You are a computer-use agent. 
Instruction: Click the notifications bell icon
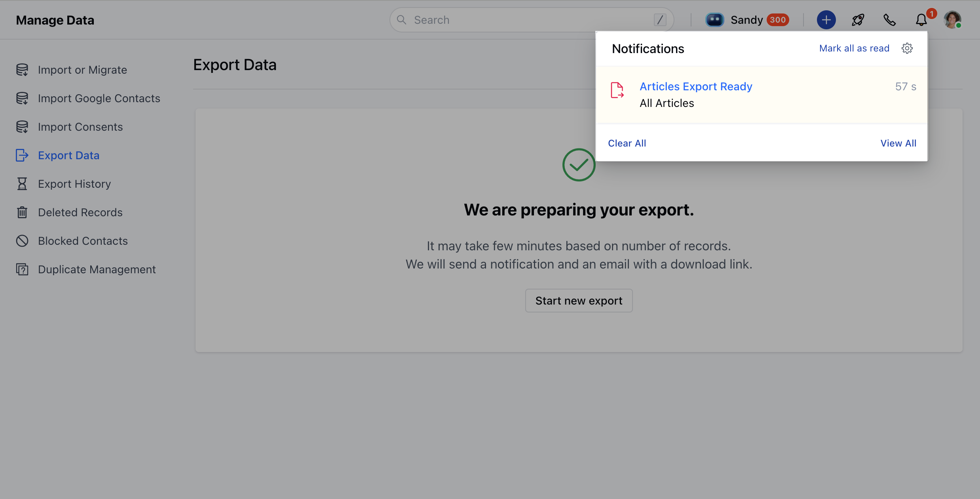point(921,20)
